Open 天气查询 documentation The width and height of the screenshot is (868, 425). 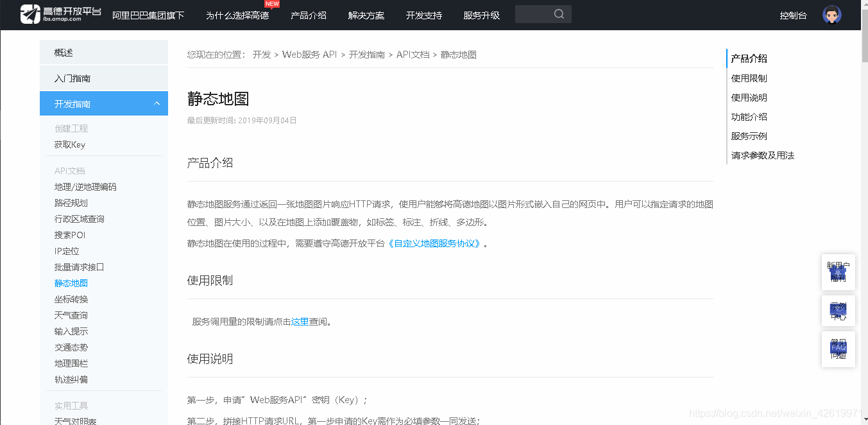71,315
